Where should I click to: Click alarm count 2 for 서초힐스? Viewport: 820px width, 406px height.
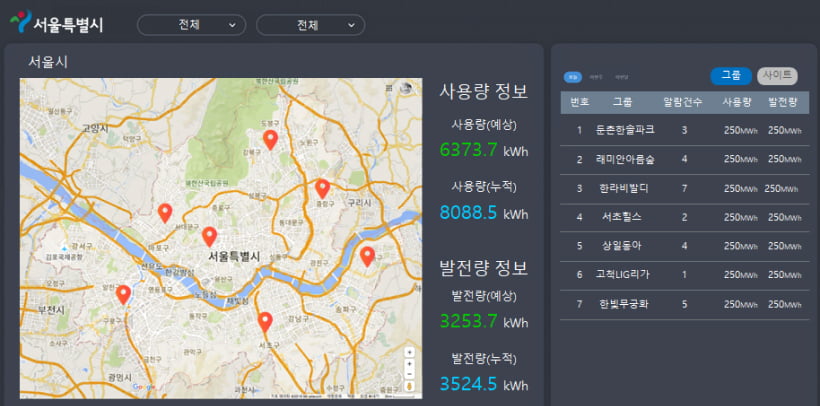685,217
